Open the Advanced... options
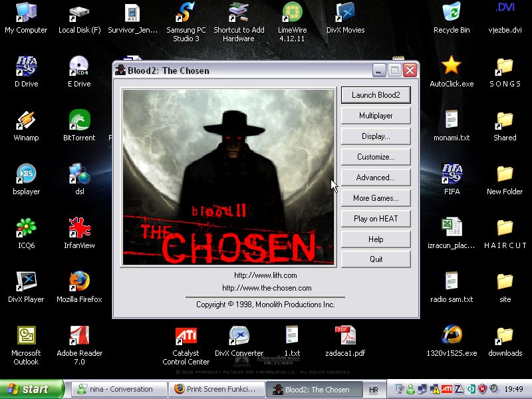Viewport: 532px width, 399px height. click(x=376, y=178)
